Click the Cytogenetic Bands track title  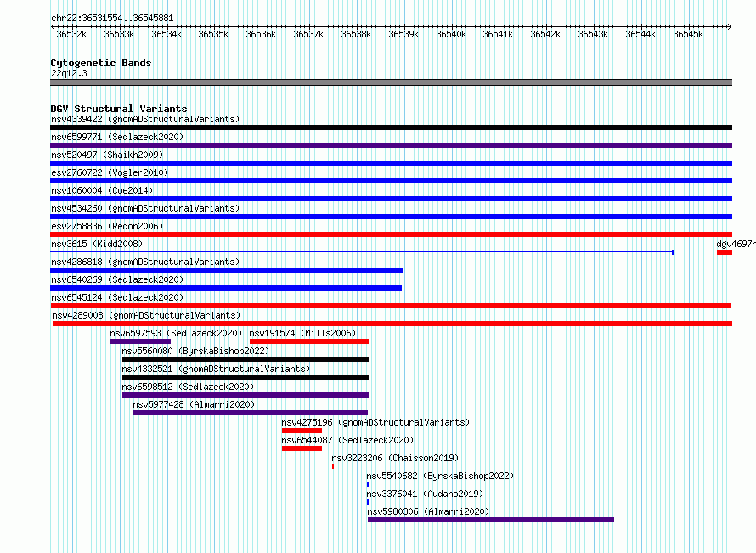pos(101,63)
